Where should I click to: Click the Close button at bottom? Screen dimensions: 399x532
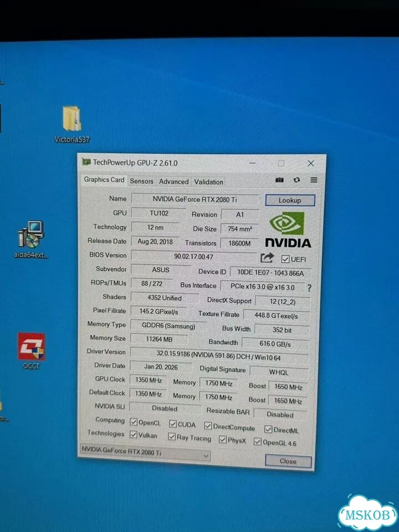pyautogui.click(x=288, y=462)
